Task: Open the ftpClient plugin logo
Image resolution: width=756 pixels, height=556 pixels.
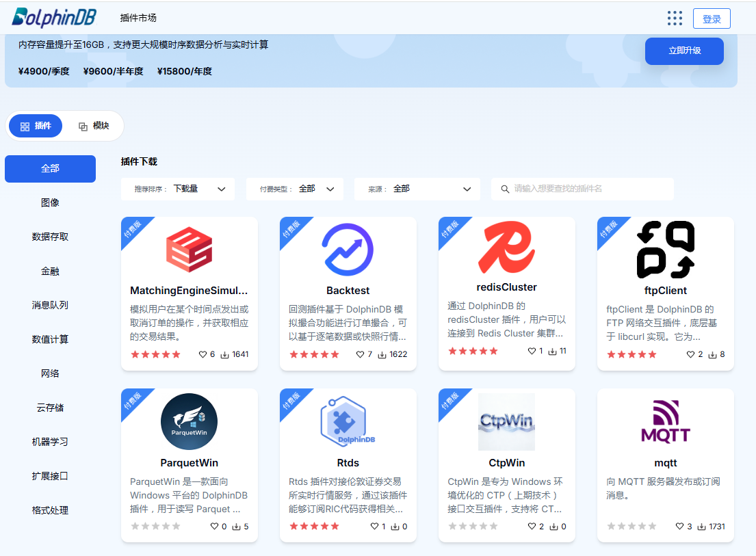Action: tap(666, 250)
